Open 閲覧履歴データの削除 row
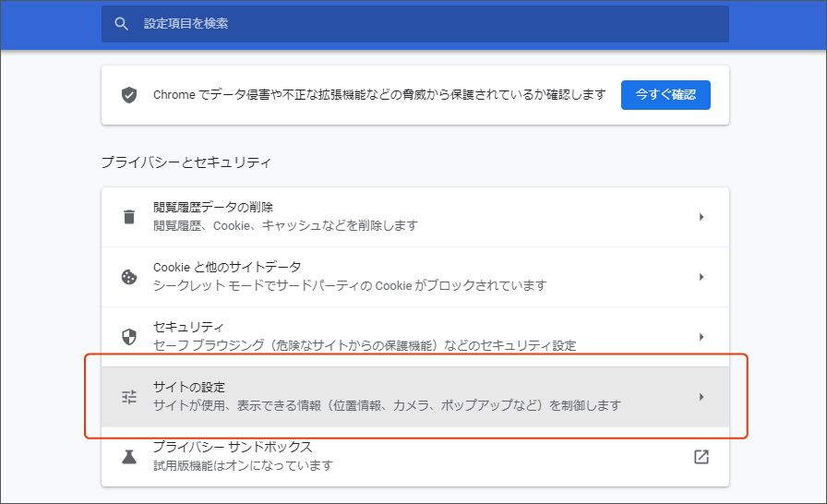Viewport: 827px width, 504px height. click(x=415, y=217)
